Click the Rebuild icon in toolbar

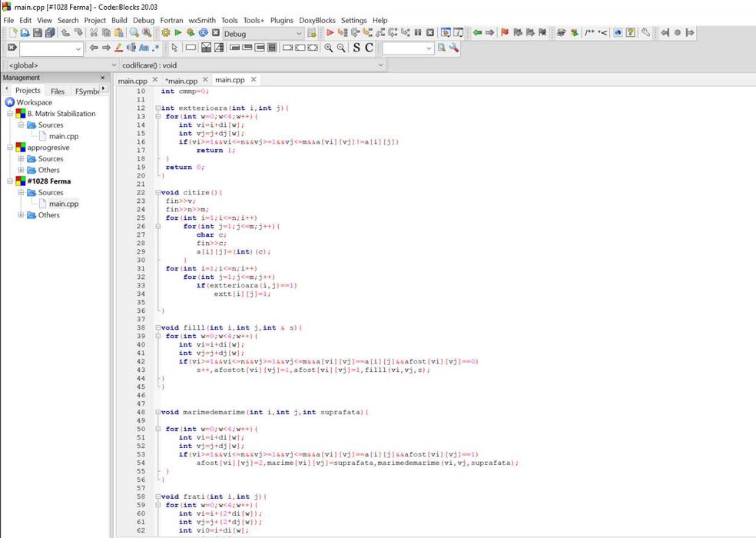click(204, 33)
